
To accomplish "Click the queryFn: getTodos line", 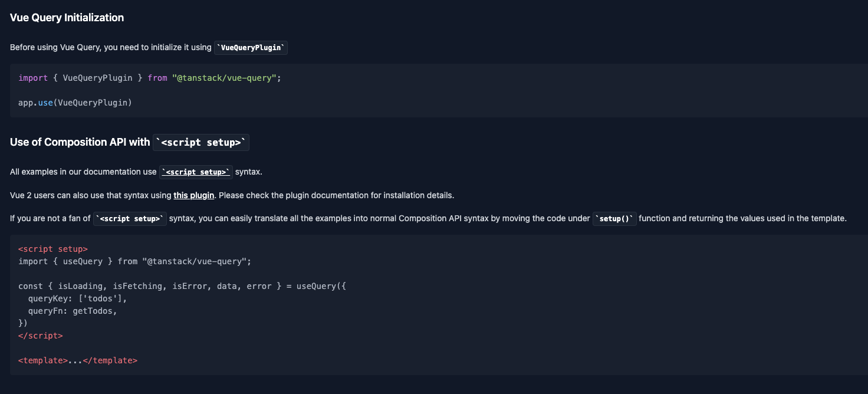I will [73, 311].
